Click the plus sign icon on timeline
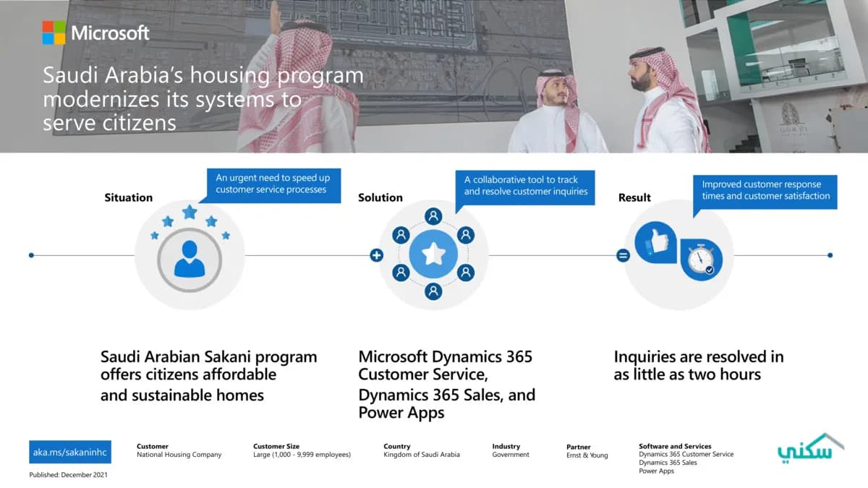The image size is (868, 488). [x=376, y=255]
